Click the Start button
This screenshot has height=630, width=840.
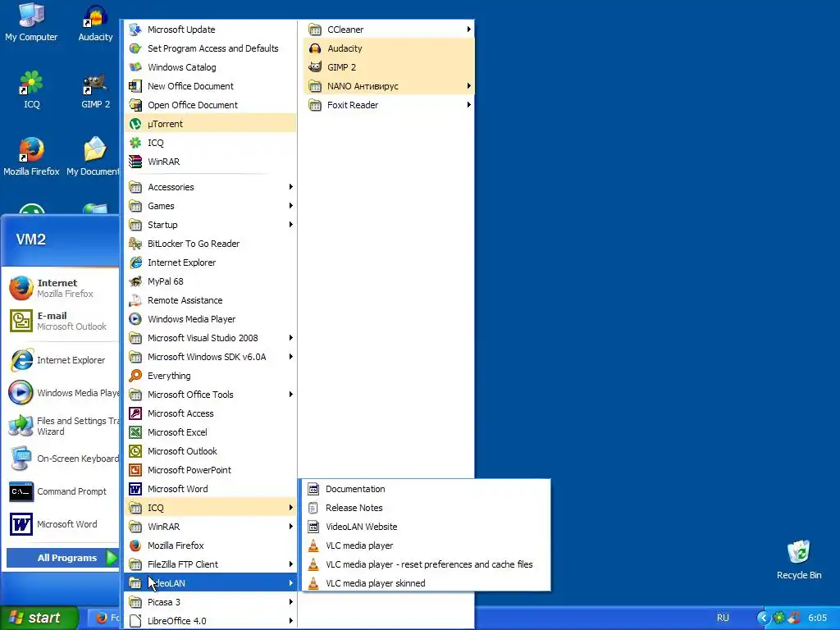click(x=39, y=618)
